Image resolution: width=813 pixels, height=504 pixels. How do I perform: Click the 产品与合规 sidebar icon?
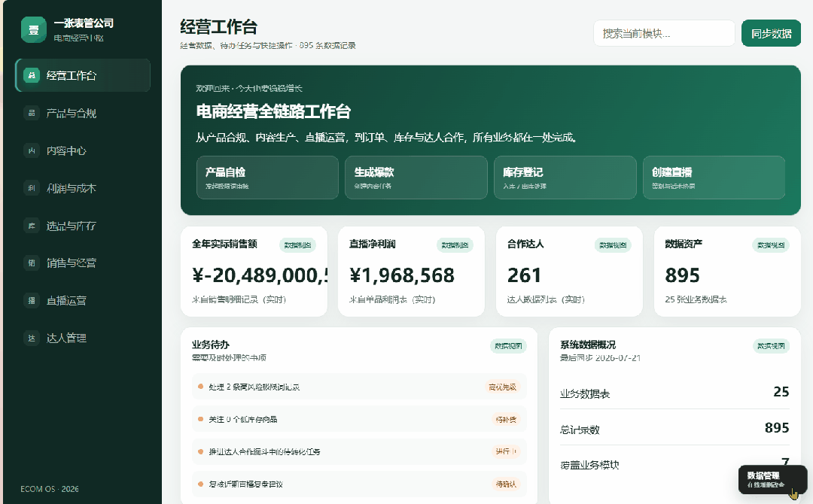(32, 113)
